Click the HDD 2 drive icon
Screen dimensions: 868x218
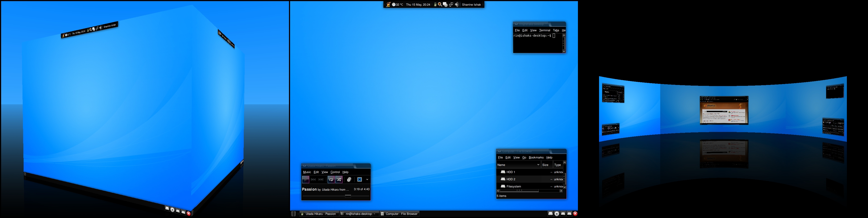tap(503, 179)
